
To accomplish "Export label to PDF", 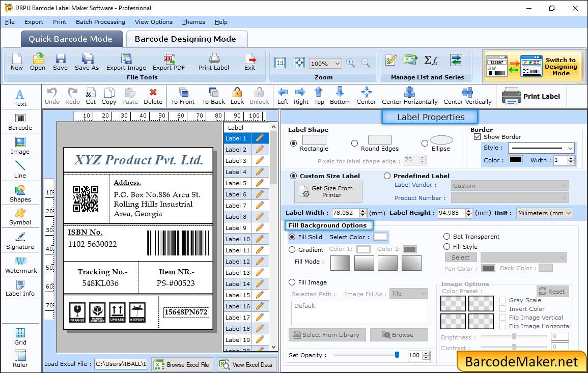I will [x=169, y=62].
